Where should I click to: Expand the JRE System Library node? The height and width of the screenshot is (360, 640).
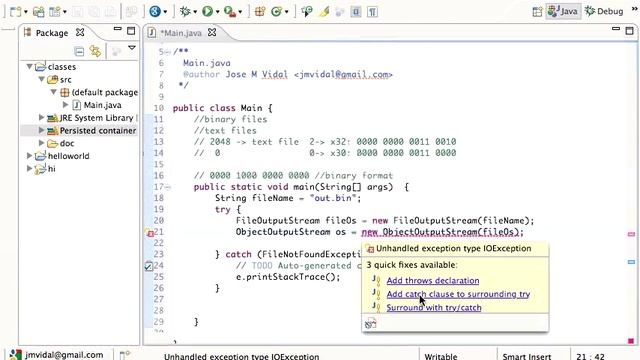(x=41, y=118)
